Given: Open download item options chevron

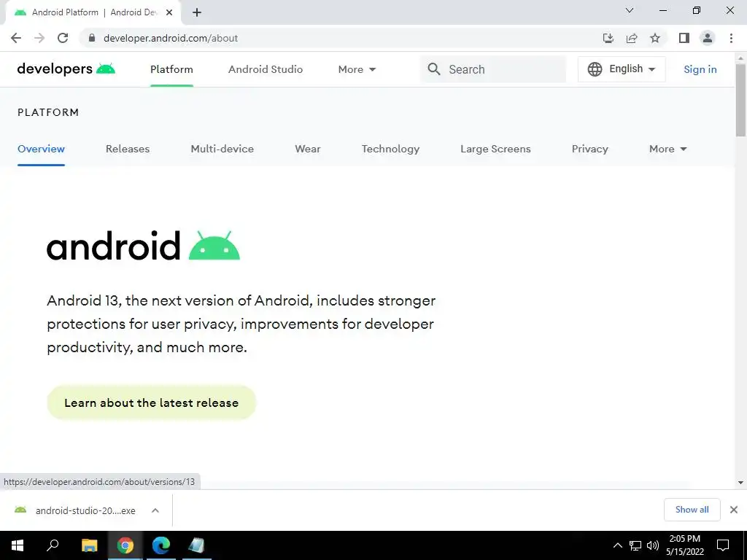Looking at the screenshot, I should pyautogui.click(x=155, y=510).
